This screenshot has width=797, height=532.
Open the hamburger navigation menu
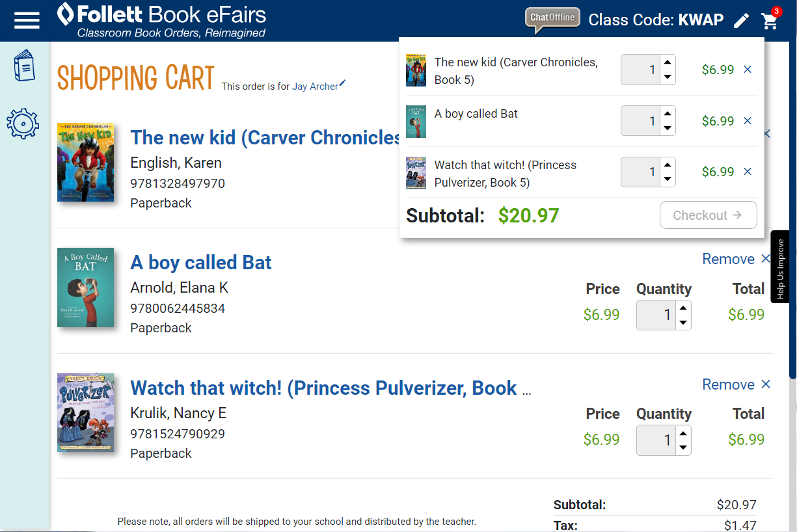click(27, 20)
